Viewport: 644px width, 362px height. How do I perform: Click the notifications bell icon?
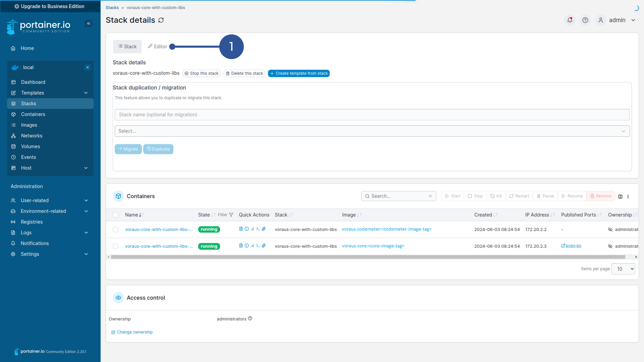point(570,20)
